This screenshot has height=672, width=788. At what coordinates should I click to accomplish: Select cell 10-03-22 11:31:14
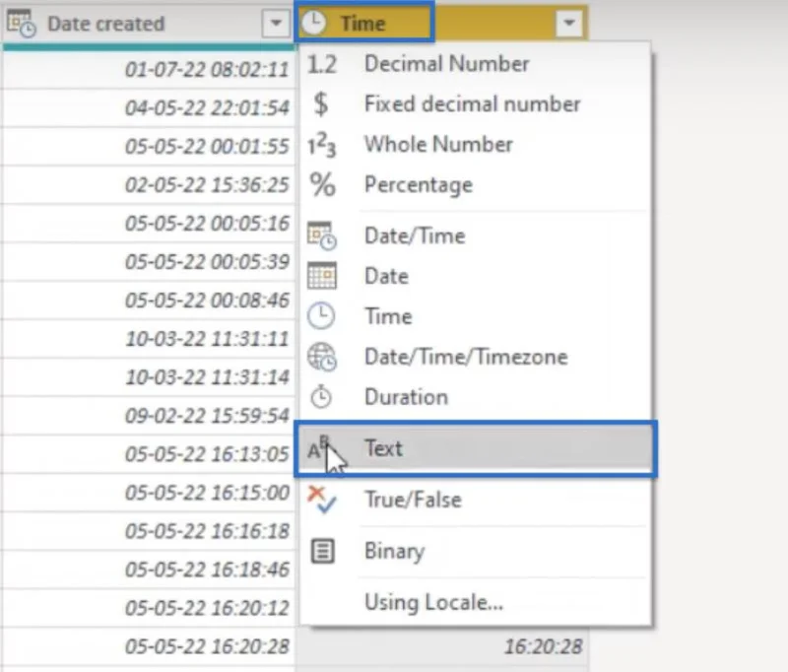(149, 377)
